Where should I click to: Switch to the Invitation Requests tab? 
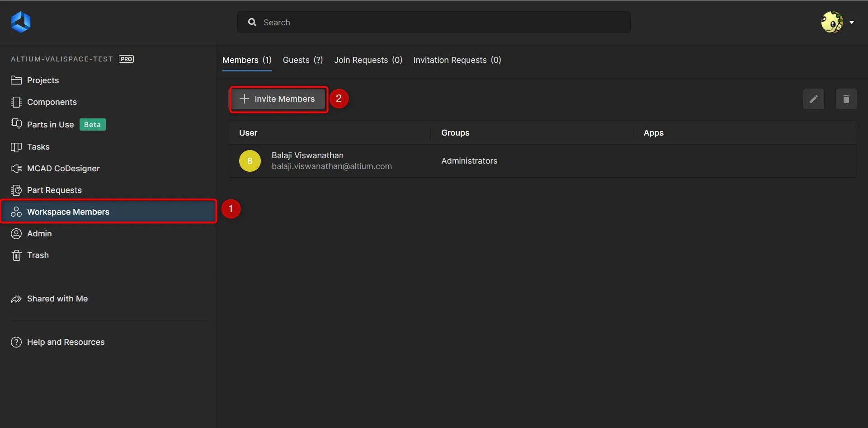(x=457, y=60)
